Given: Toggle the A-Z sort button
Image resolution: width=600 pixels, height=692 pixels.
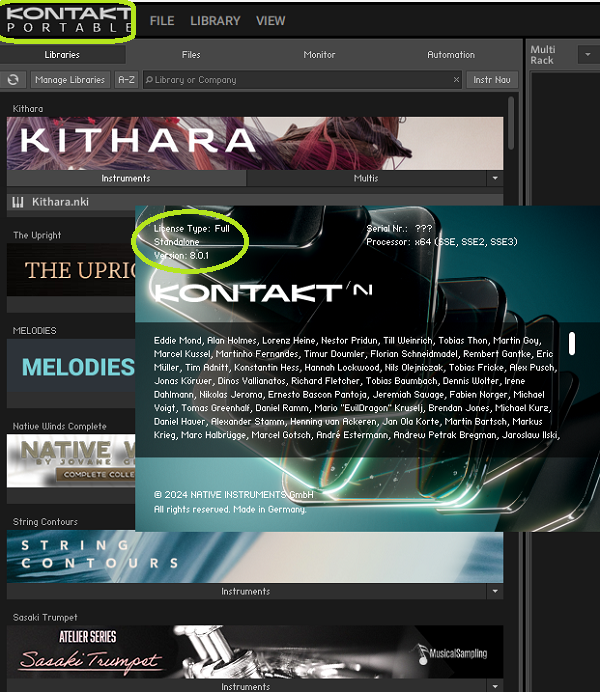Looking at the screenshot, I should coord(126,79).
